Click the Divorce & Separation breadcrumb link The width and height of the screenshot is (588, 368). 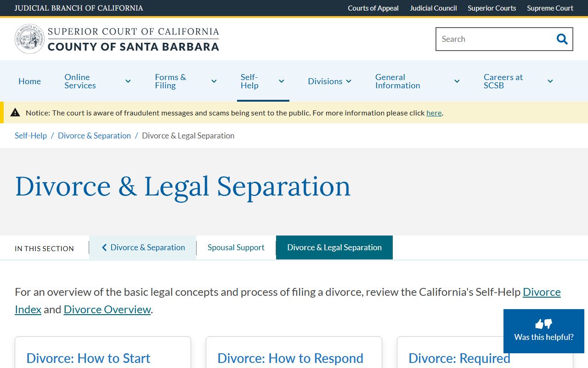pyautogui.click(x=94, y=136)
